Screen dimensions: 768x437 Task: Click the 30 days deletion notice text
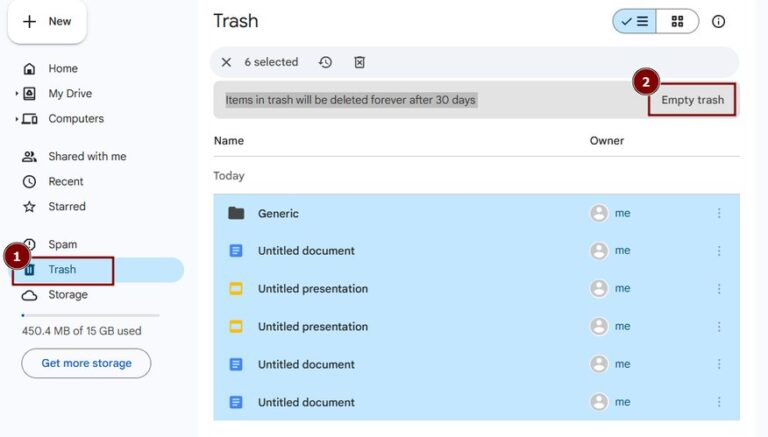tap(350, 100)
